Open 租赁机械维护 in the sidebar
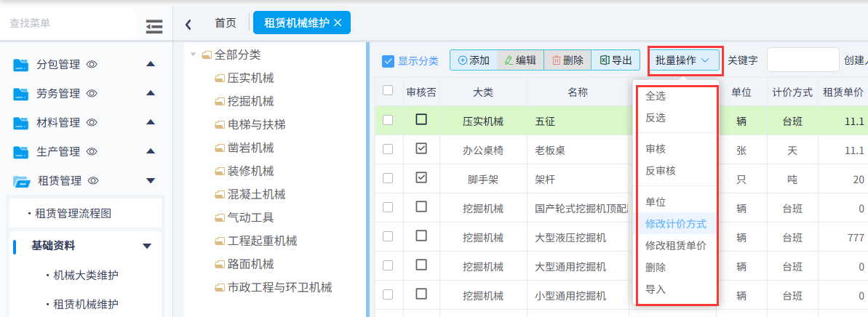868x317 pixels. click(85, 304)
